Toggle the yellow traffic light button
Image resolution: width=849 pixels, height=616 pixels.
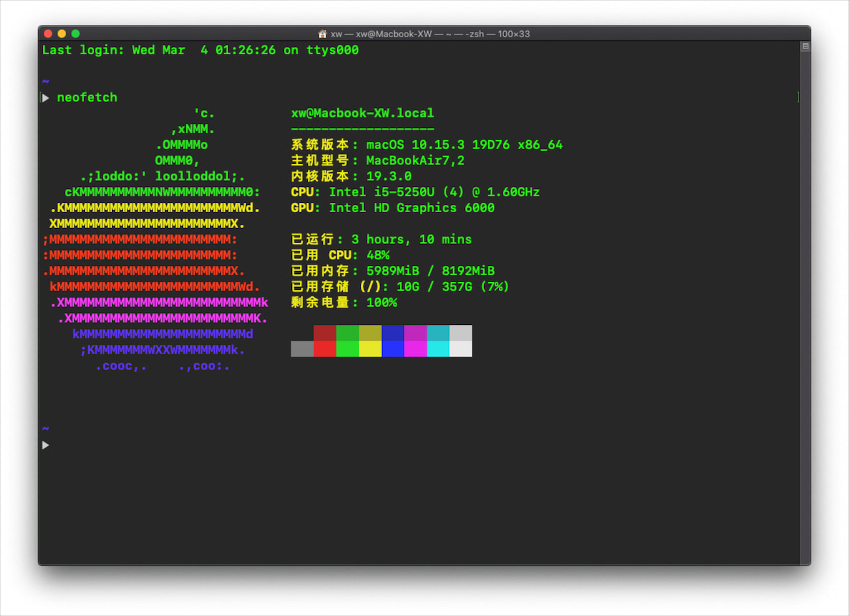(62, 32)
